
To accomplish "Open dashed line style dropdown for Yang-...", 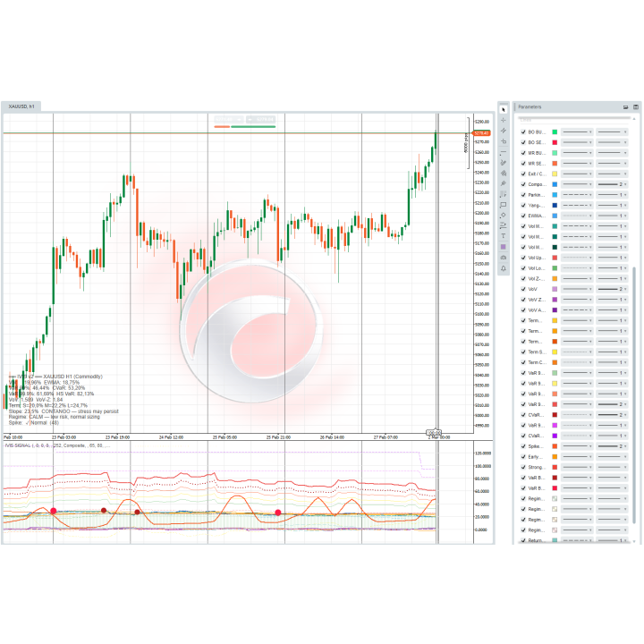I will (x=577, y=206).
